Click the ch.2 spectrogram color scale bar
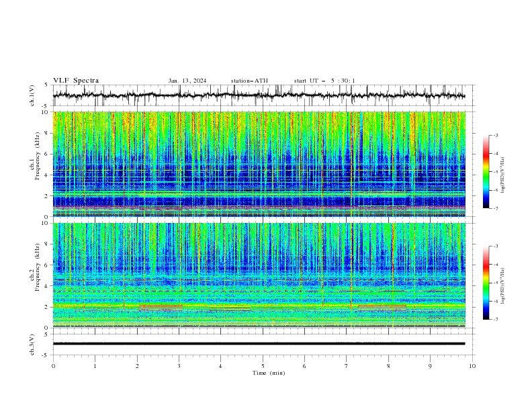The image size is (532, 411). [486, 283]
